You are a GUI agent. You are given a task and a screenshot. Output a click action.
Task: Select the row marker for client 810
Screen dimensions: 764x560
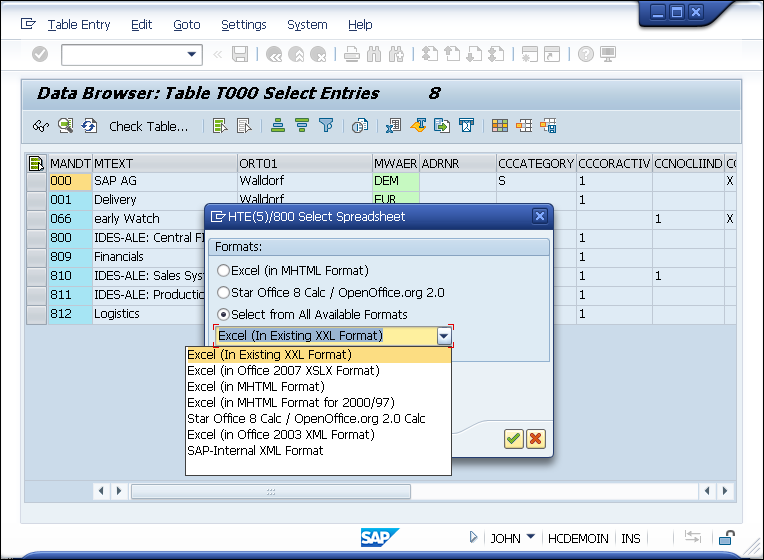coord(37,276)
